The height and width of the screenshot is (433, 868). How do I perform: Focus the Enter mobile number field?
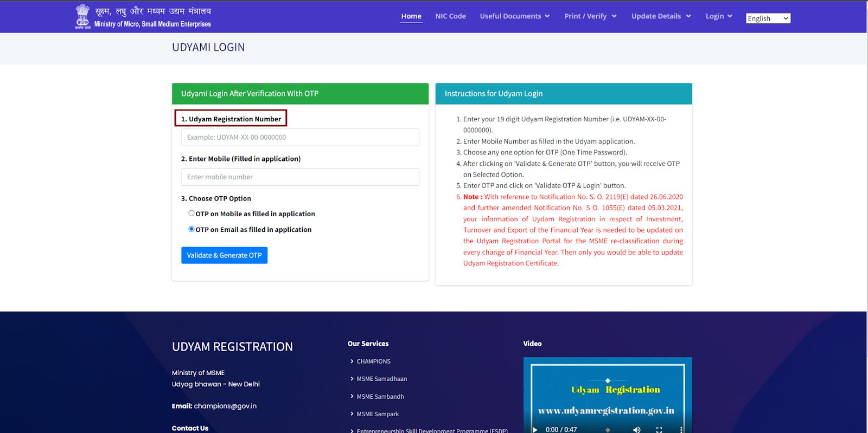(x=300, y=177)
